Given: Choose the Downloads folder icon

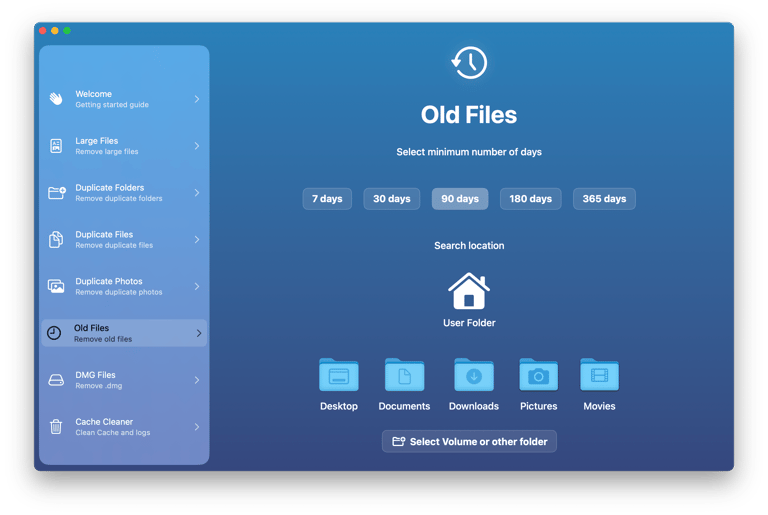Looking at the screenshot, I should coord(474,375).
